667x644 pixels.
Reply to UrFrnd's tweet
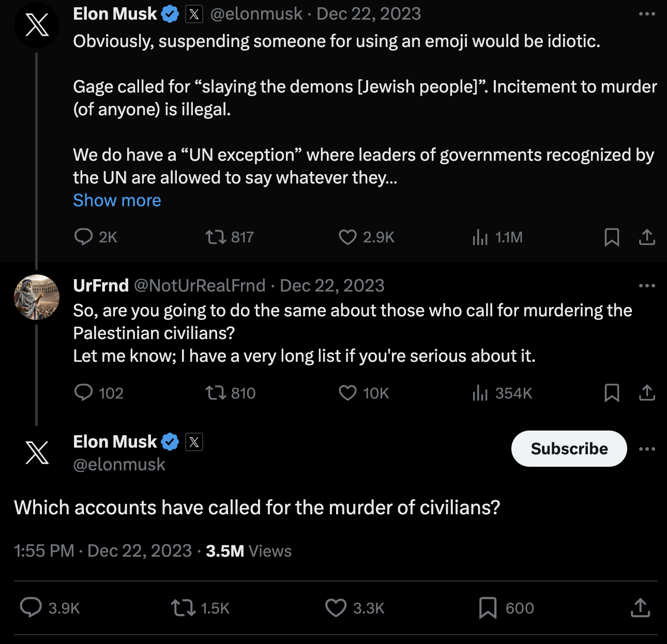84,393
